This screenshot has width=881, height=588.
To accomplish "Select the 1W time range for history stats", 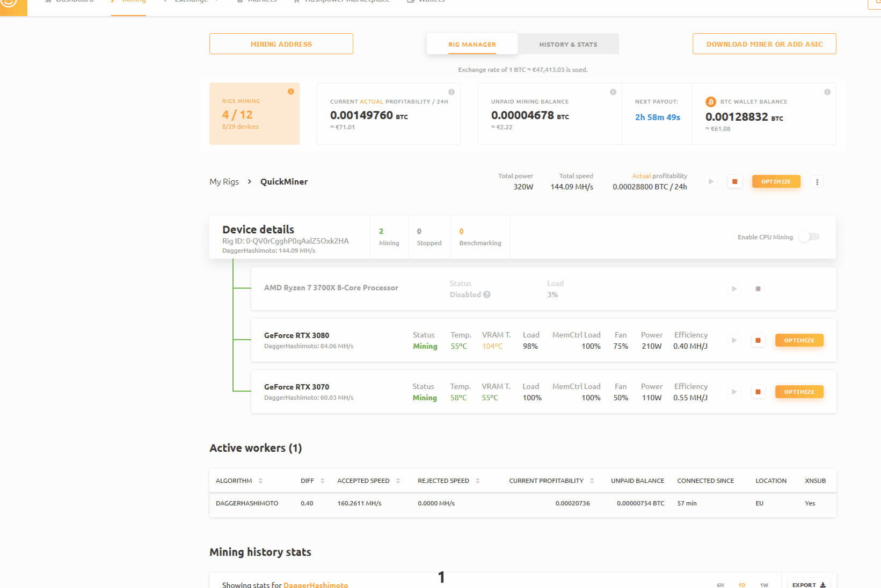I will pos(764,585).
